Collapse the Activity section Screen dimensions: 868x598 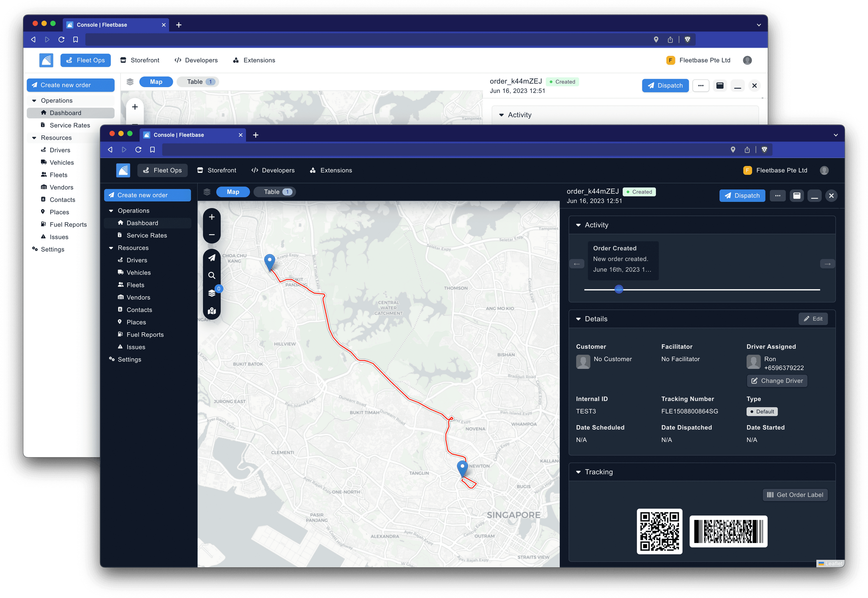[578, 225]
